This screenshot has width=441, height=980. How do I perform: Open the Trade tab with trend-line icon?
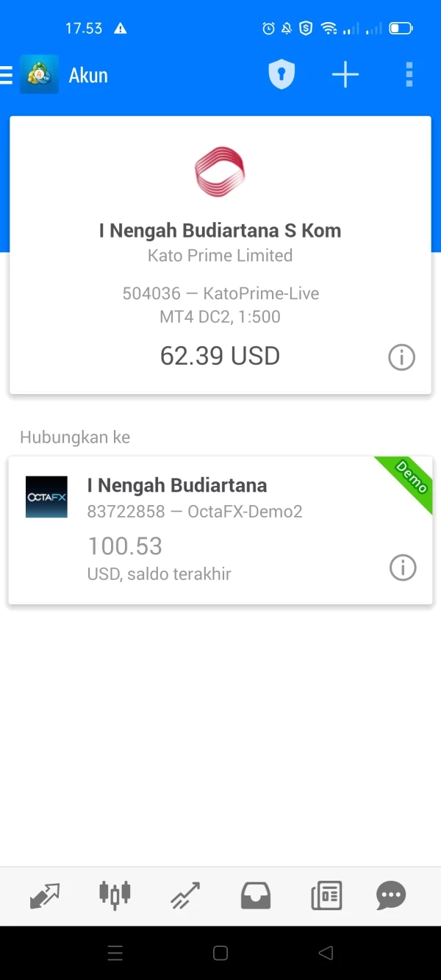click(x=184, y=895)
